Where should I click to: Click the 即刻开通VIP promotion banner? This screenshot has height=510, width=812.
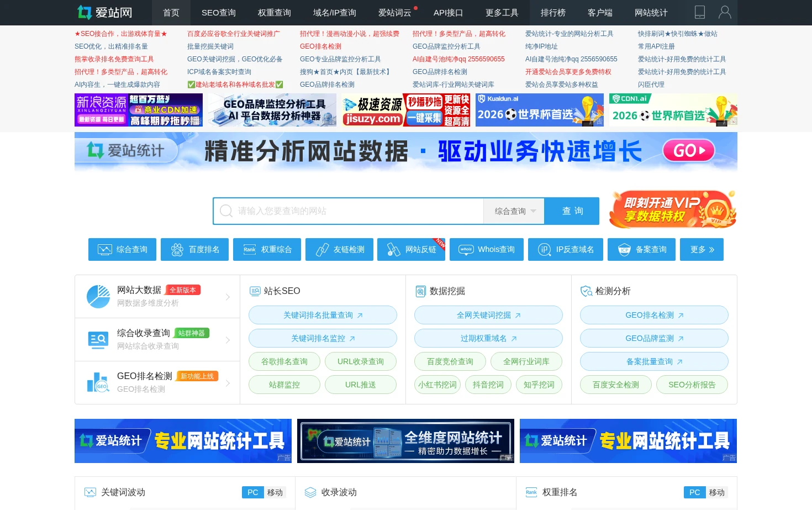tap(673, 209)
